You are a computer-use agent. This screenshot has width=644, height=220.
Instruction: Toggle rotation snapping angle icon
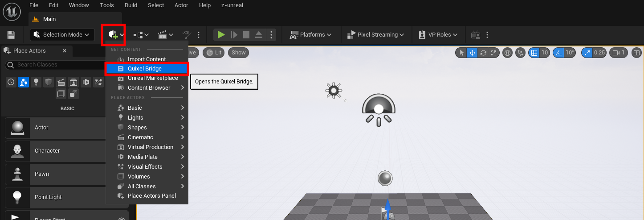click(558, 53)
